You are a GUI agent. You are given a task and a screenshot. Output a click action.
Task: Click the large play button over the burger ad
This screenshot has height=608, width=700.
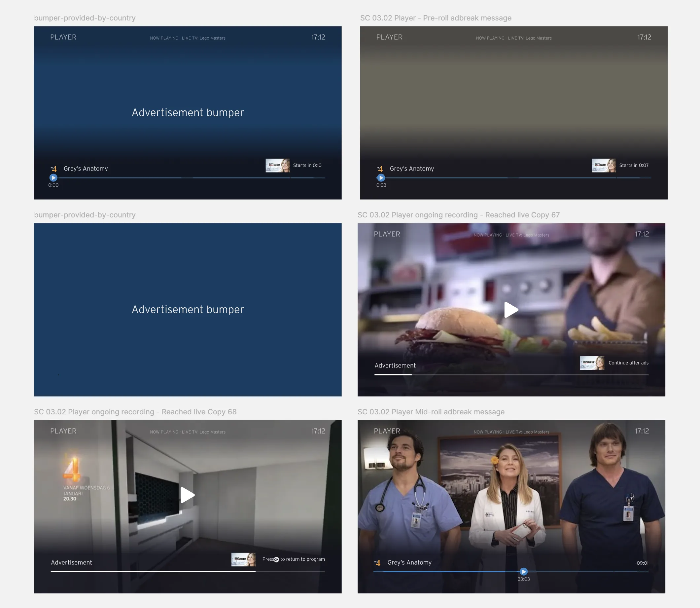(511, 309)
